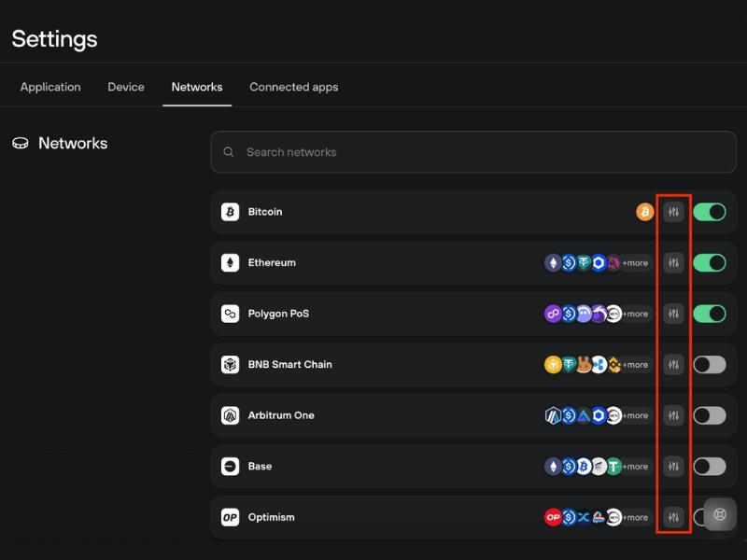Image resolution: width=747 pixels, height=560 pixels.
Task: Click the Base network name text
Action: pyautogui.click(x=260, y=467)
